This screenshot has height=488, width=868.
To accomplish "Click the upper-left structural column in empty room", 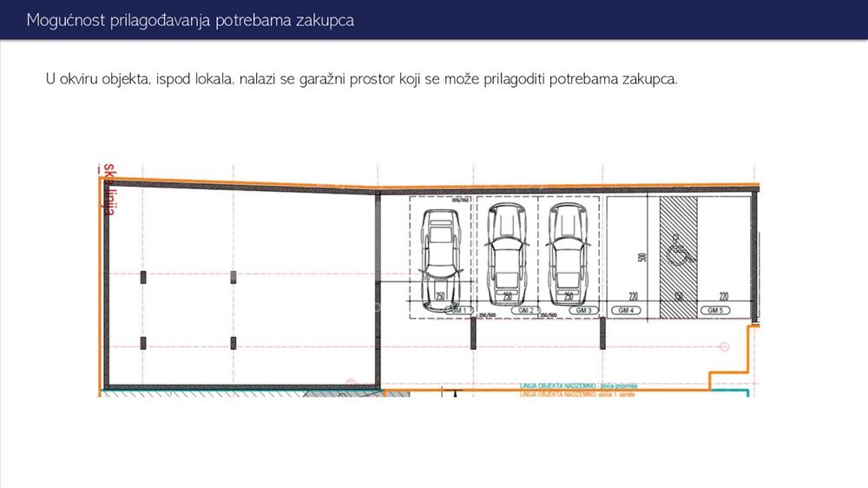I will coord(143,278).
